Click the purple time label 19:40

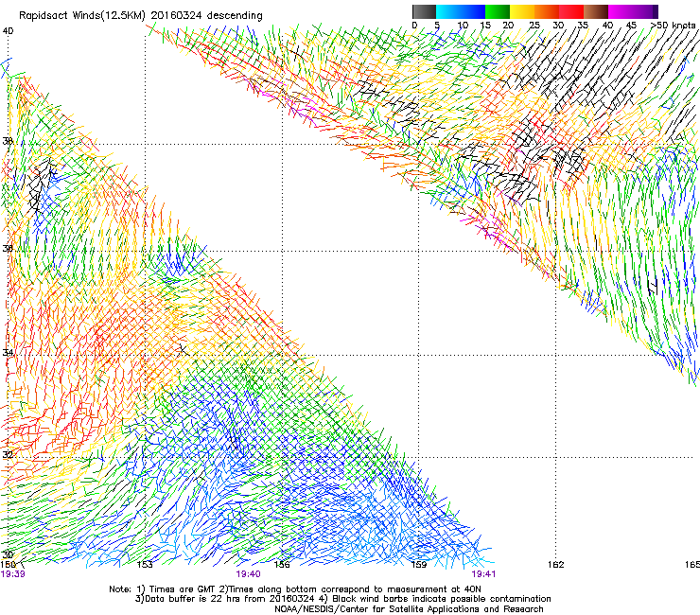pos(248,574)
